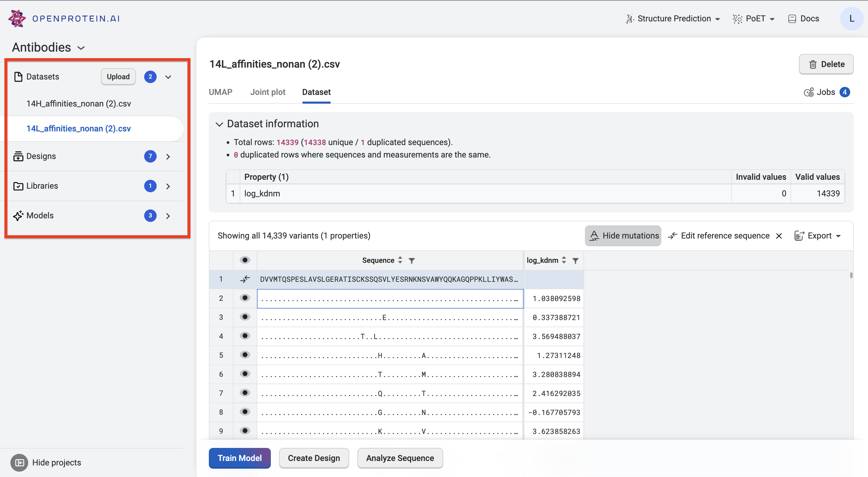Click the Jobs gears icon
Viewport: 868px width, 477px height.
pos(808,92)
